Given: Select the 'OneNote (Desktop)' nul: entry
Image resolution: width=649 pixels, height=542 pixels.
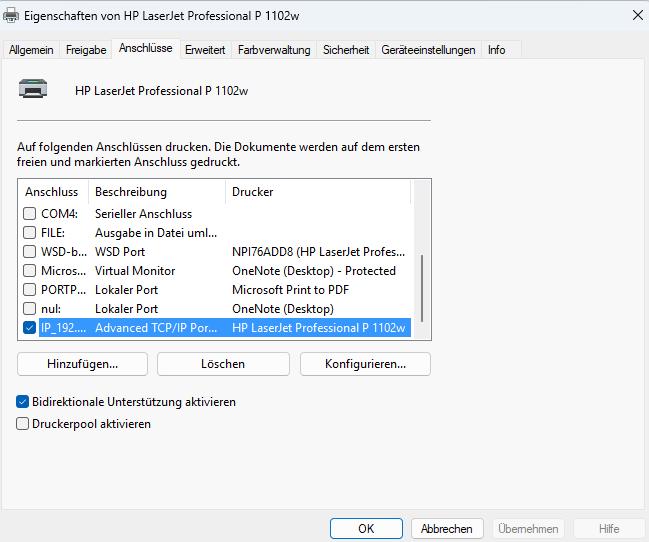Looking at the screenshot, I should click(283, 309).
